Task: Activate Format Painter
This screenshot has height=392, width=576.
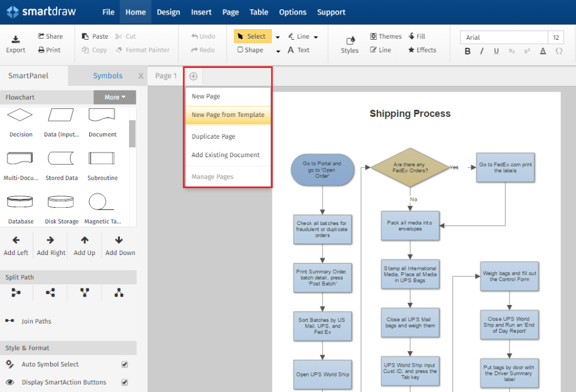Action: [142, 50]
